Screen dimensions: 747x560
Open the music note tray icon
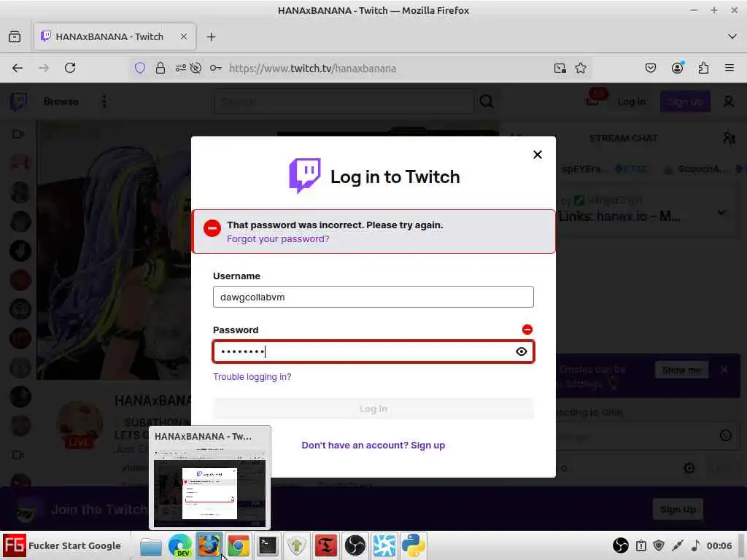(695, 545)
